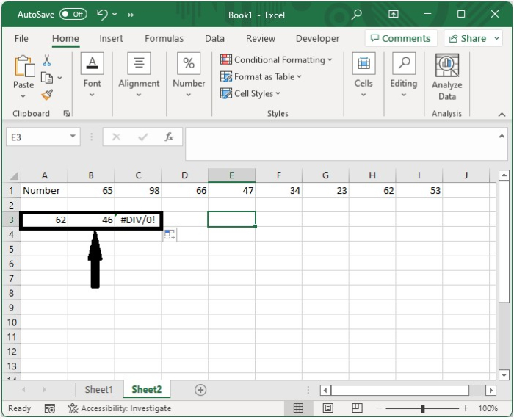Screen dimensions: 514x420
Task: Select column E header
Action: point(231,175)
